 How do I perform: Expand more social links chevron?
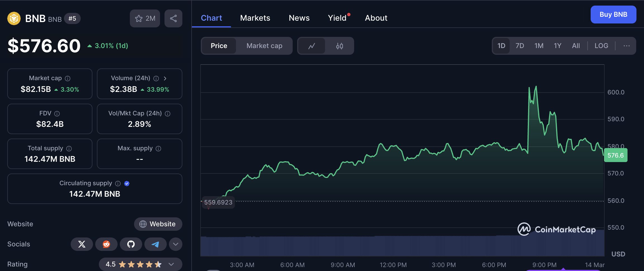[175, 244]
